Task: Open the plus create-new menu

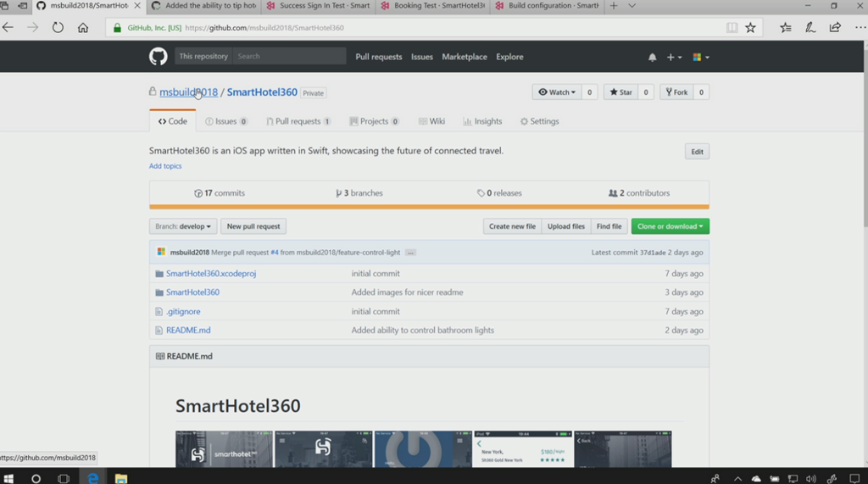Action: tap(674, 57)
